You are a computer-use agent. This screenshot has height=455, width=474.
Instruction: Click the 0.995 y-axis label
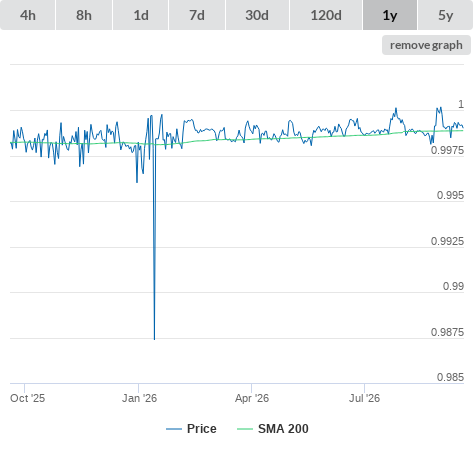(450, 195)
